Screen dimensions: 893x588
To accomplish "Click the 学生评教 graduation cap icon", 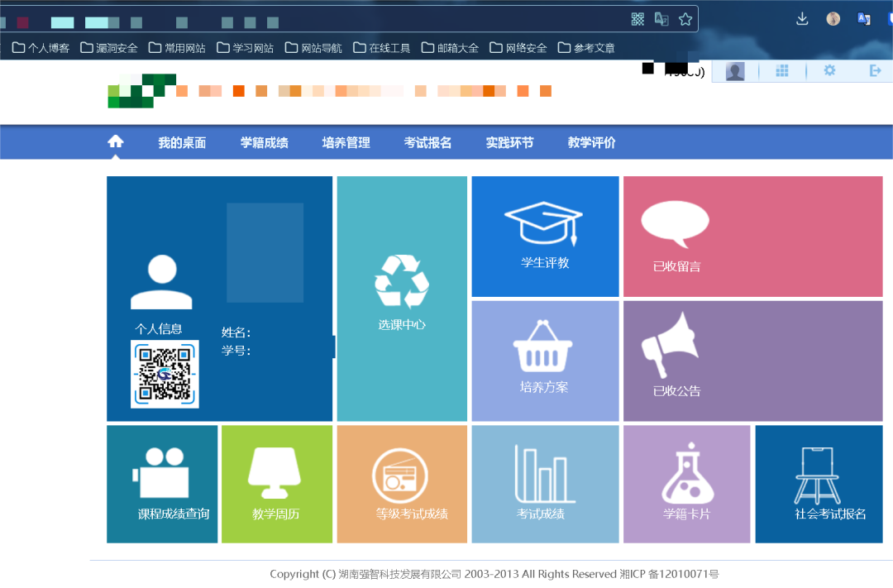I will tap(545, 223).
